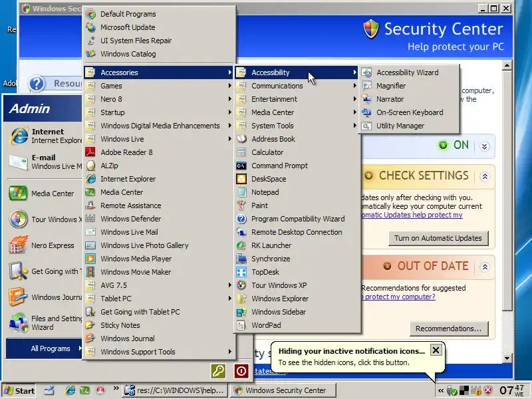Open Sticky Notes
Screen dimensions: 532x399
pos(159,325)
